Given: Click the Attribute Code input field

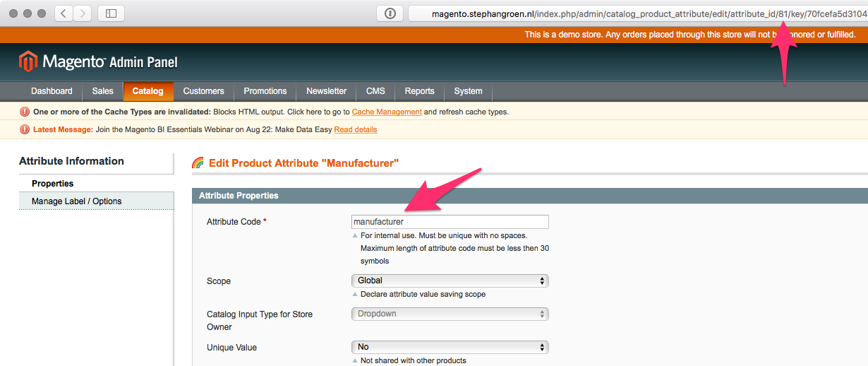Looking at the screenshot, I should point(450,222).
